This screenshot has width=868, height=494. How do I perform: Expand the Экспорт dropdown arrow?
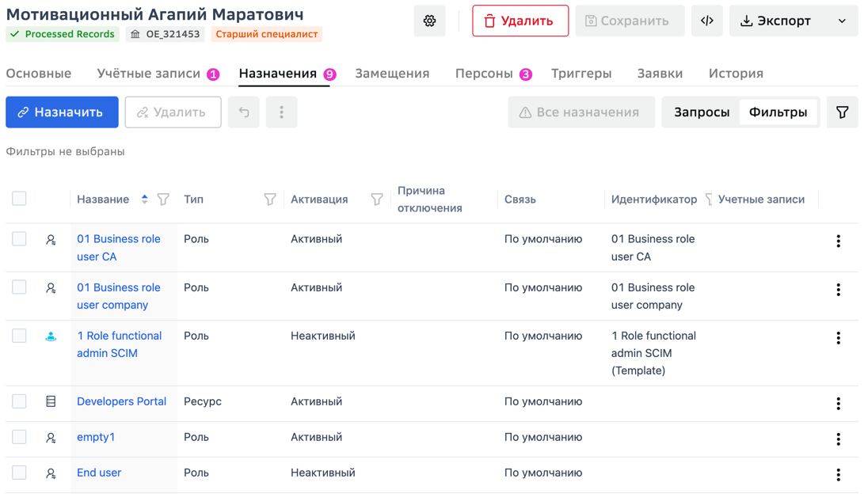842,21
